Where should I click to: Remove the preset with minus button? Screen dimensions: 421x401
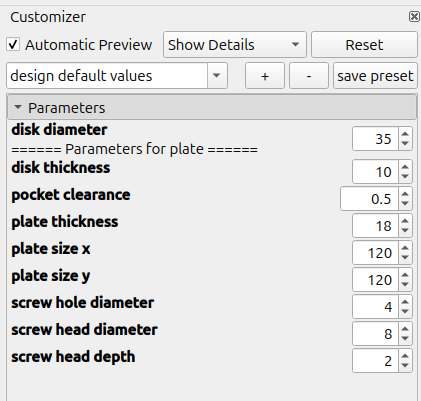pos(309,76)
